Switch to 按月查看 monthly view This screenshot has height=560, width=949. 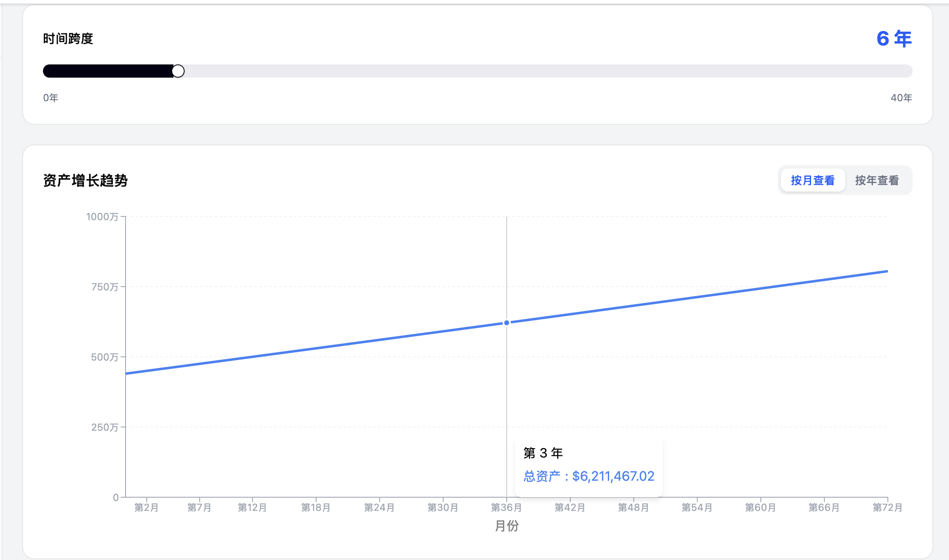point(812,180)
